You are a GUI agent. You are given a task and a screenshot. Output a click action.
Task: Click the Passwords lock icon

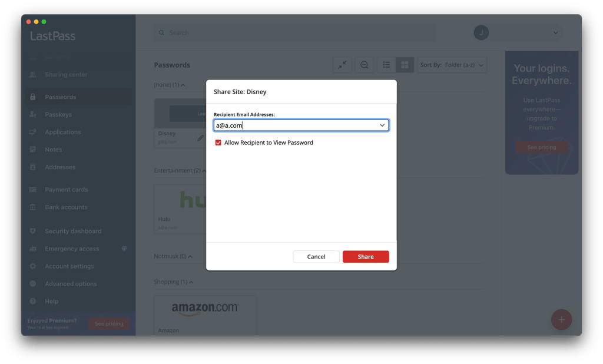tap(33, 97)
